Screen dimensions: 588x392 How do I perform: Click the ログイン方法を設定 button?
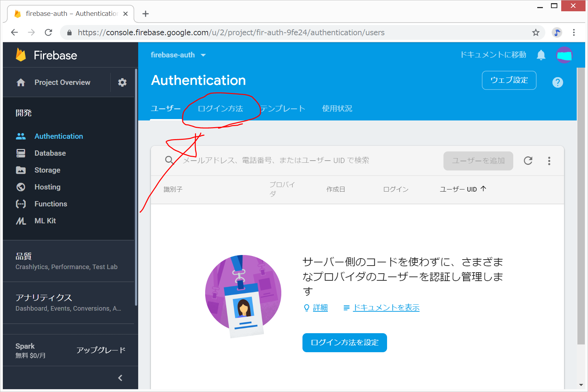point(344,343)
